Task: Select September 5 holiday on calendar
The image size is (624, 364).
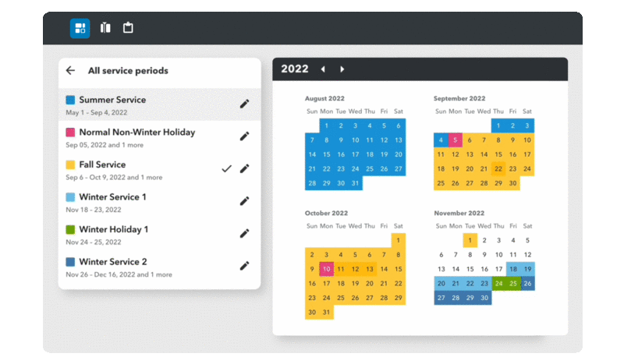Action: [456, 140]
